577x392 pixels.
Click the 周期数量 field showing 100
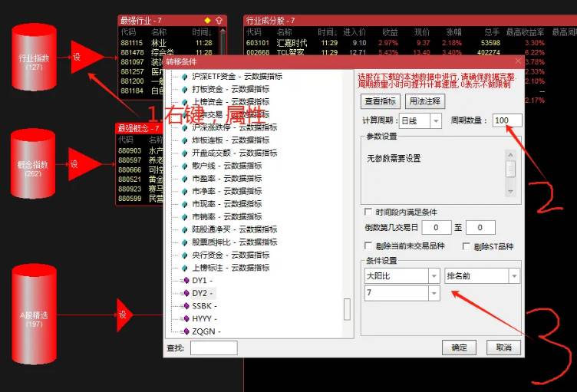click(507, 120)
